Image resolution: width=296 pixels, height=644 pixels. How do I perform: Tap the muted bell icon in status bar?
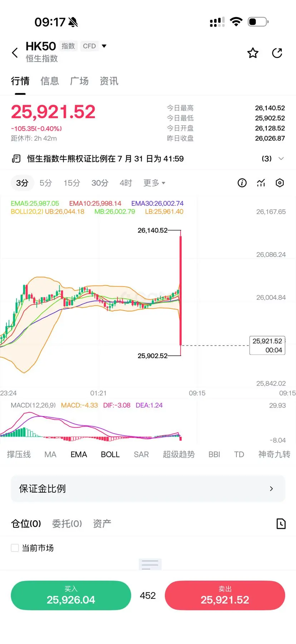(x=73, y=22)
